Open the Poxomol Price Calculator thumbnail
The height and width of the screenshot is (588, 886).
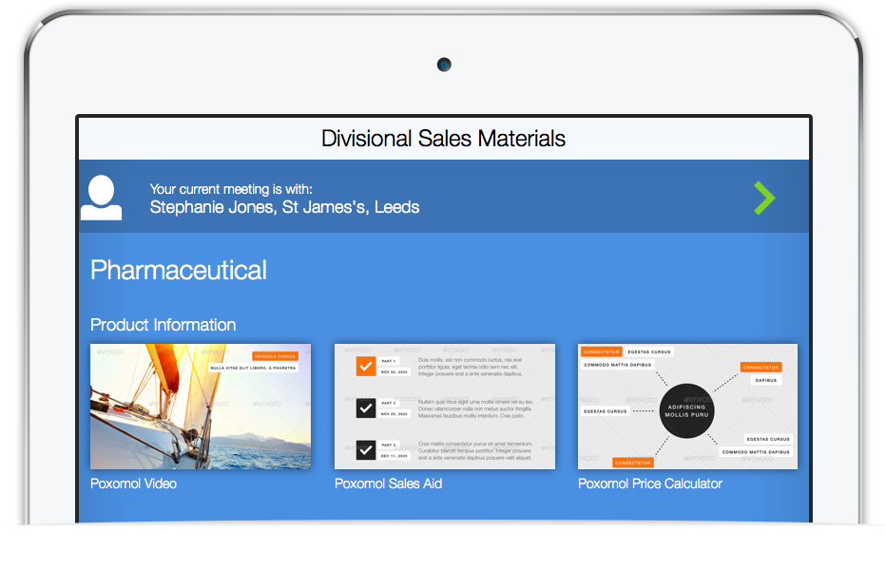tap(687, 407)
